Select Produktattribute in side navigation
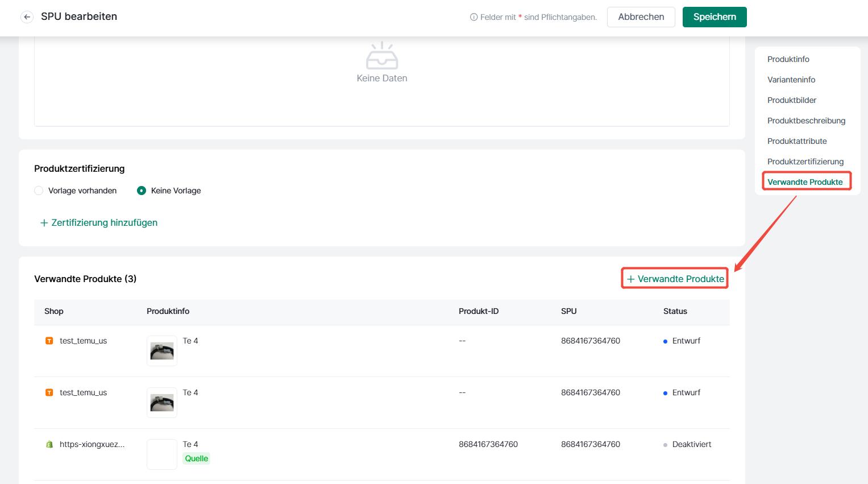Image resolution: width=868 pixels, height=484 pixels. tap(797, 141)
